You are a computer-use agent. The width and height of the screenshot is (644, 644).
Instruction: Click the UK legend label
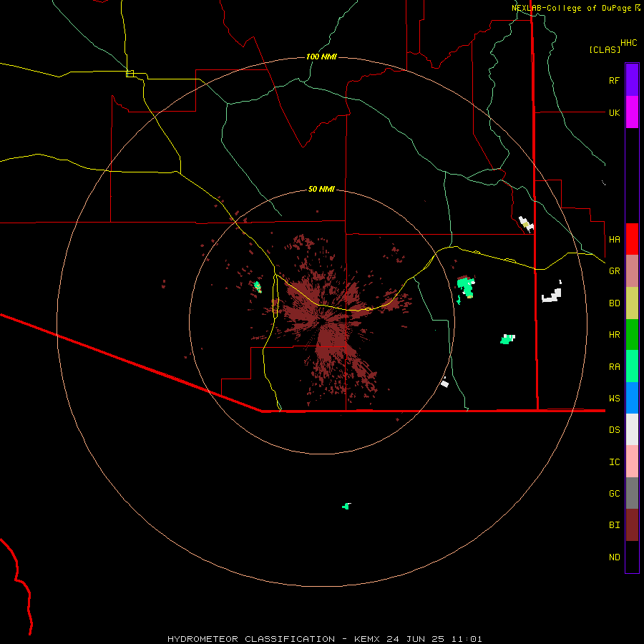coord(614,112)
